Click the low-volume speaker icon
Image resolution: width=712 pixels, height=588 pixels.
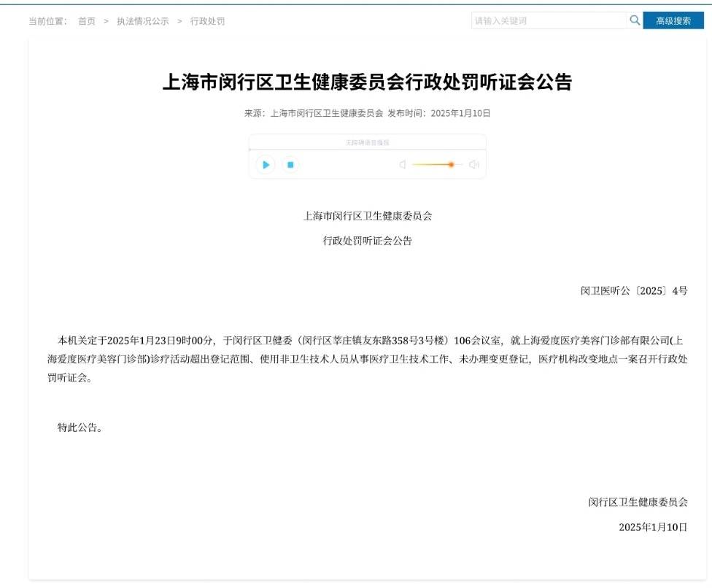pos(402,165)
